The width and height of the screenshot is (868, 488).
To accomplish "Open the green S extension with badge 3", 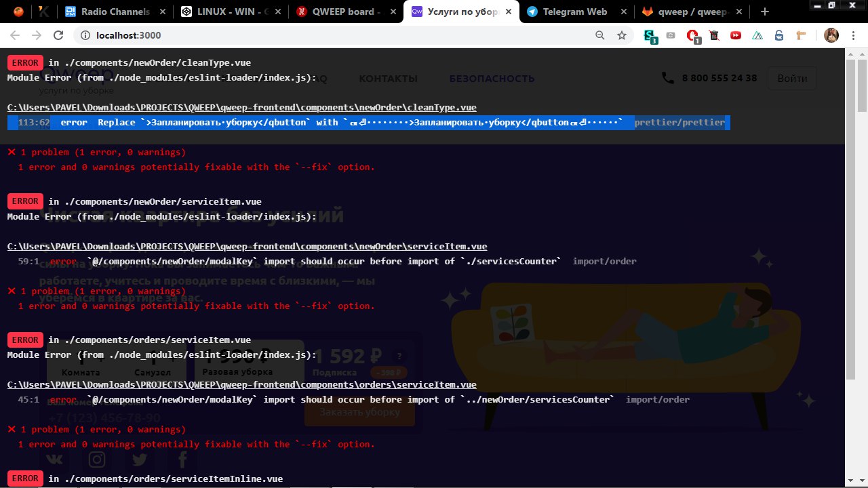I will pyautogui.click(x=650, y=37).
